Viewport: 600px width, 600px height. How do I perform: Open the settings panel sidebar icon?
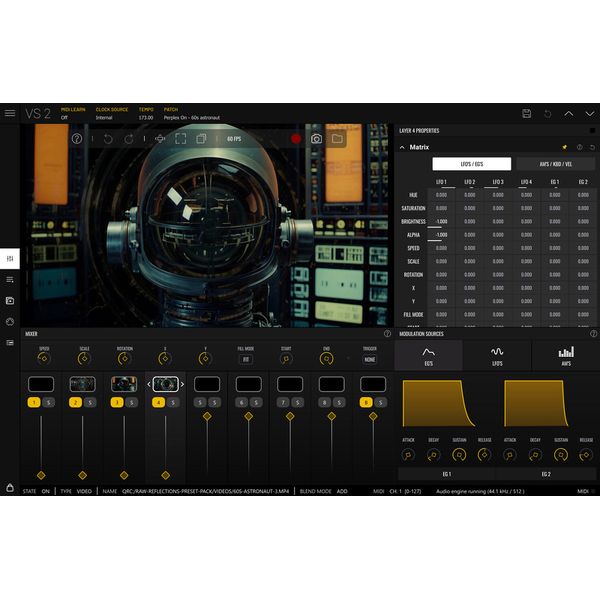[10, 342]
